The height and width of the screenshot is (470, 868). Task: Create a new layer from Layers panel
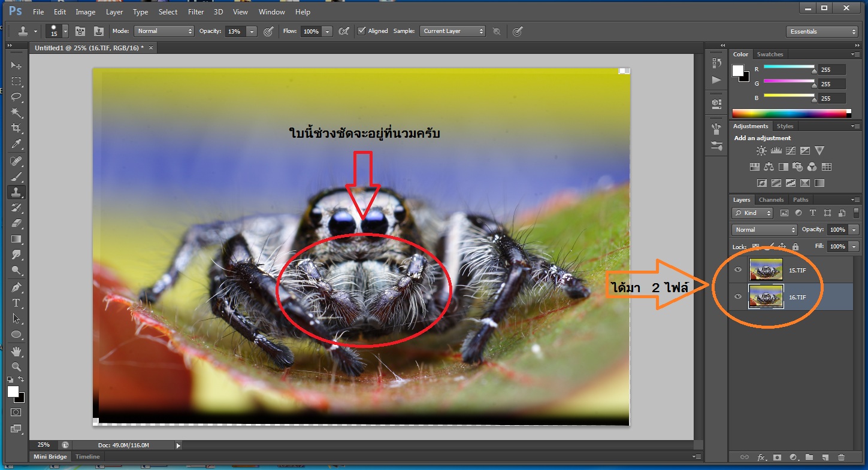tap(825, 457)
